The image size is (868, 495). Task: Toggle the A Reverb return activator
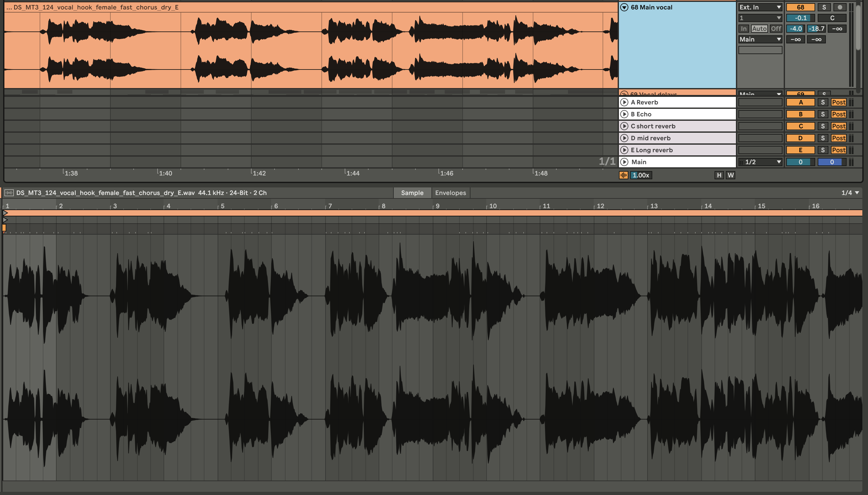point(800,102)
